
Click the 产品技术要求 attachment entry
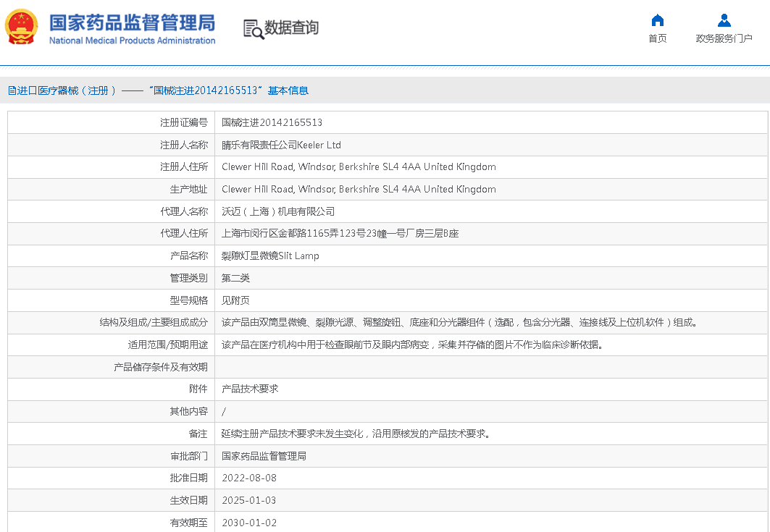tap(250, 389)
